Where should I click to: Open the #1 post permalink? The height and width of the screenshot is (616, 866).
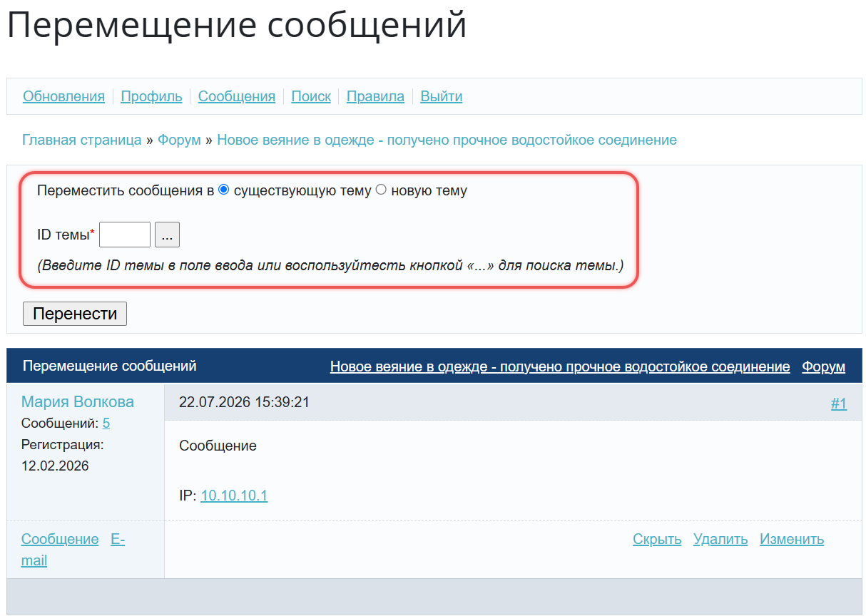839,404
